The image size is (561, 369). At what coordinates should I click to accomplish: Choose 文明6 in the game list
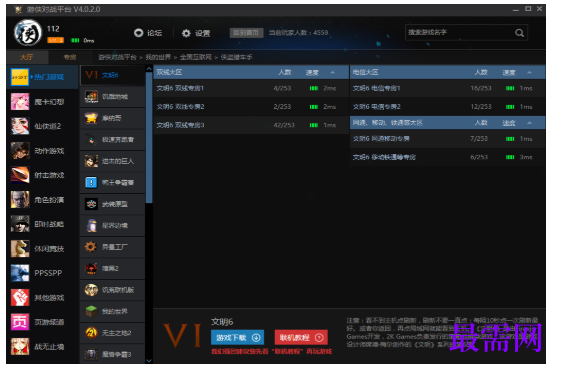pos(112,75)
